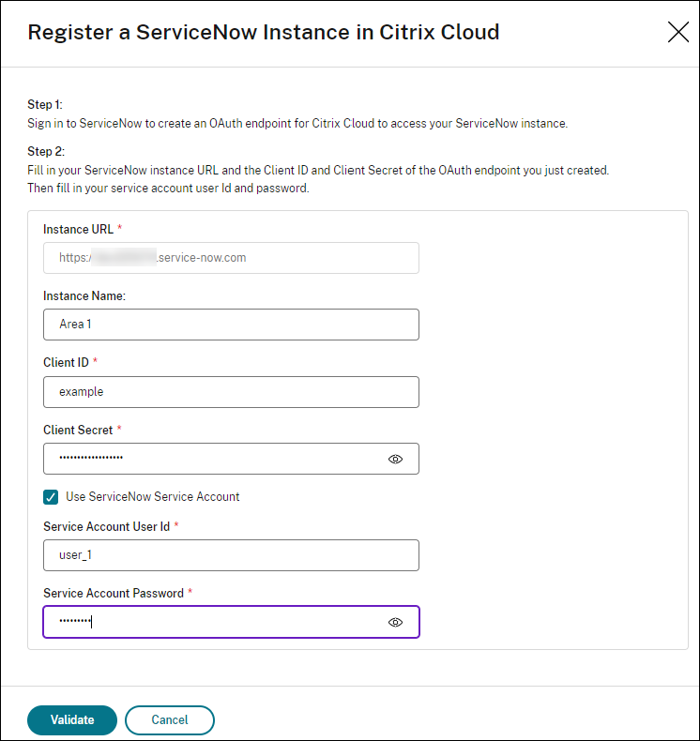Uncheck the Use ServiceNow Service Account checkbox
Viewport: 700px width, 741px height.
tap(52, 496)
